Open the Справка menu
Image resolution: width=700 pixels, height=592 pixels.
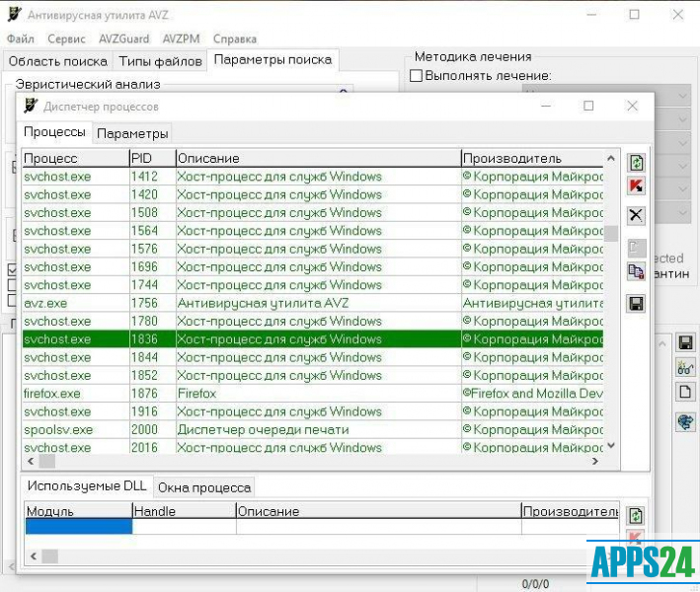pos(235,38)
